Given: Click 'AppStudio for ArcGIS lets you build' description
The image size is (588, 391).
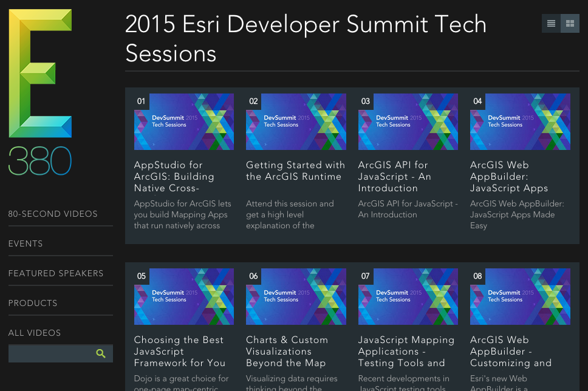Looking at the screenshot, I should (x=183, y=214).
